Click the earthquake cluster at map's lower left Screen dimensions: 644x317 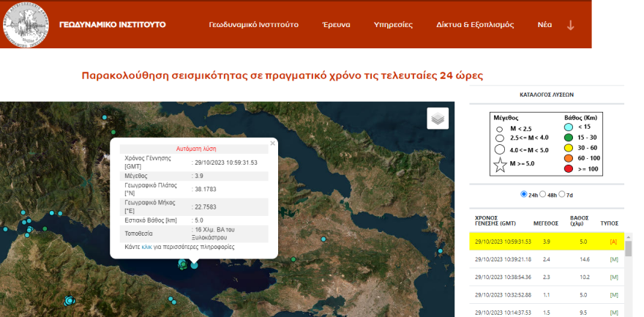point(70,301)
